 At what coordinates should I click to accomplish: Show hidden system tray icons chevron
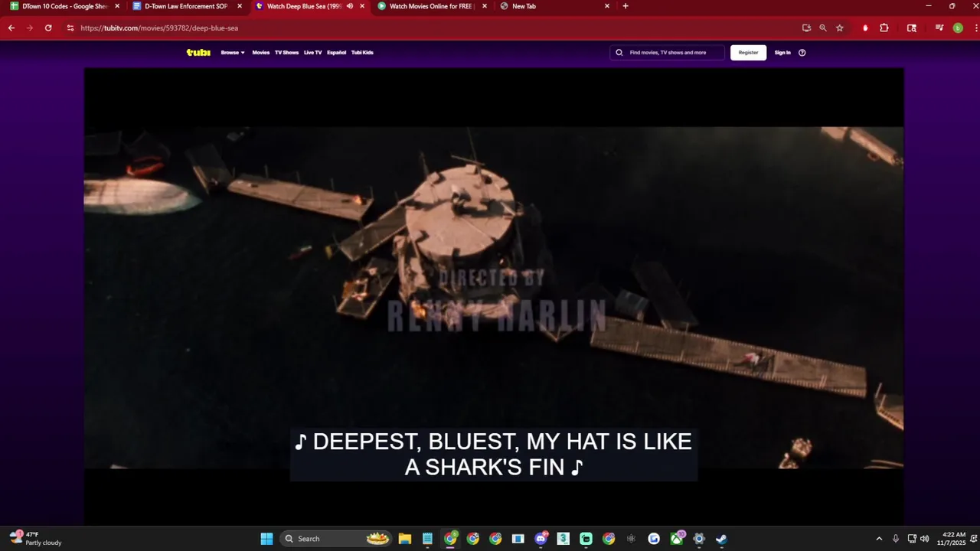click(879, 539)
